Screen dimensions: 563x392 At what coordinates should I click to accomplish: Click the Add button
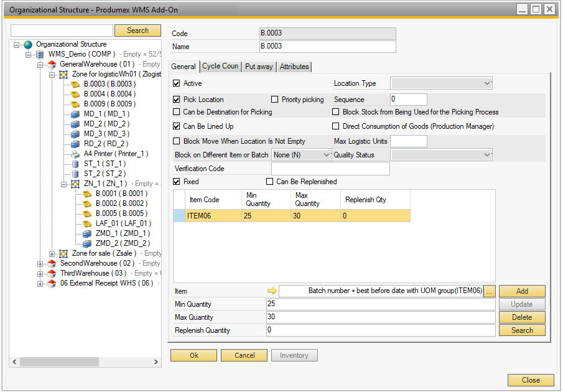[x=521, y=291]
